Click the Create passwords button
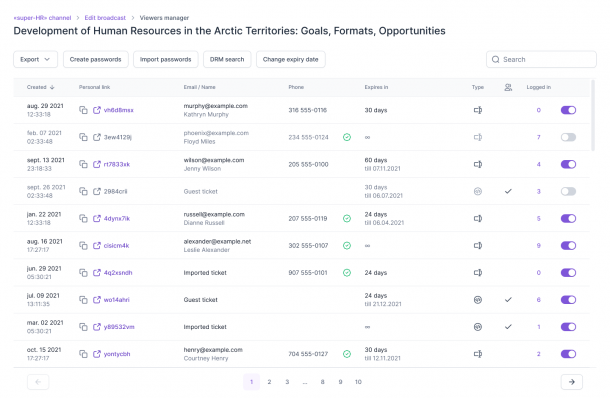This screenshot has height=398, width=610. (96, 59)
